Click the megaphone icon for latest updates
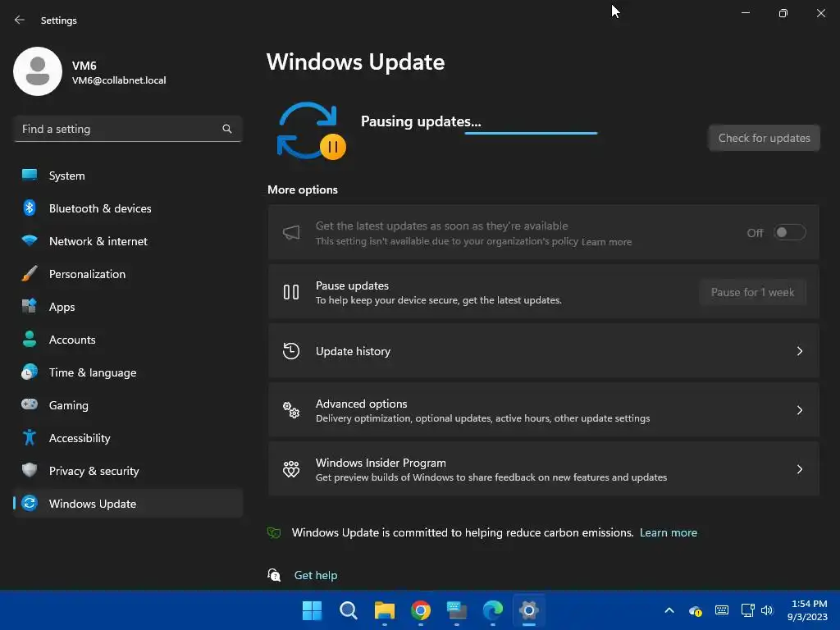The width and height of the screenshot is (840, 630). coord(291,232)
